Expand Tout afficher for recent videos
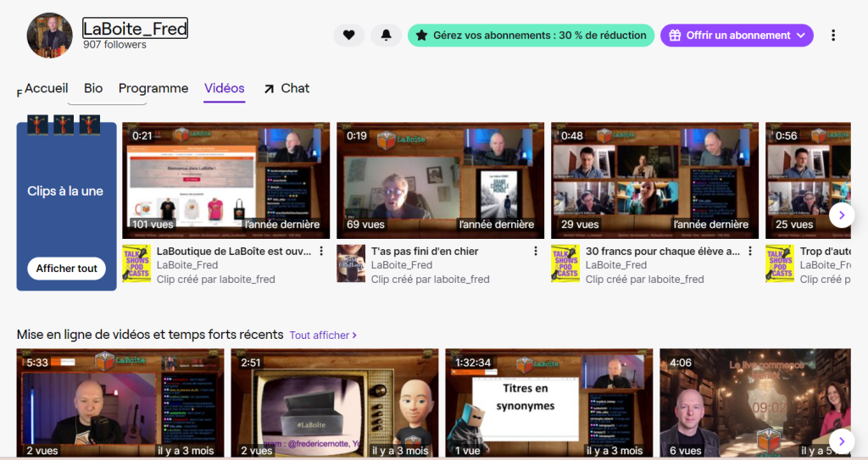 tap(323, 335)
